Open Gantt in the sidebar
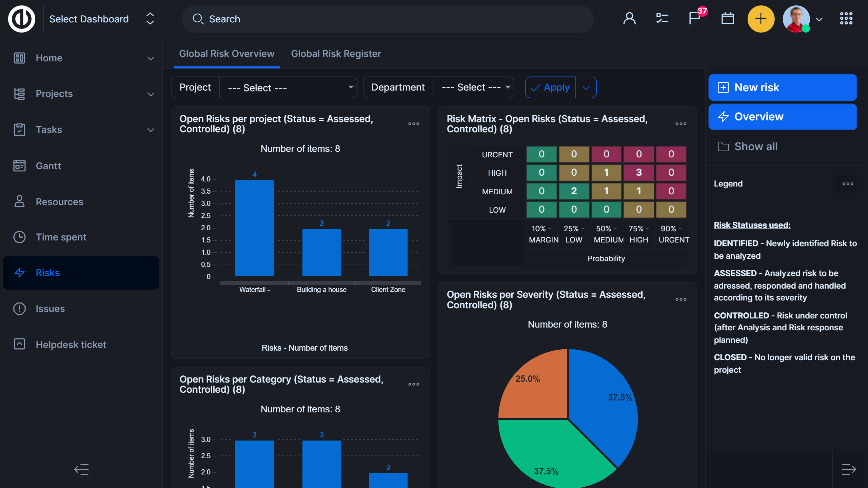 pos(48,166)
